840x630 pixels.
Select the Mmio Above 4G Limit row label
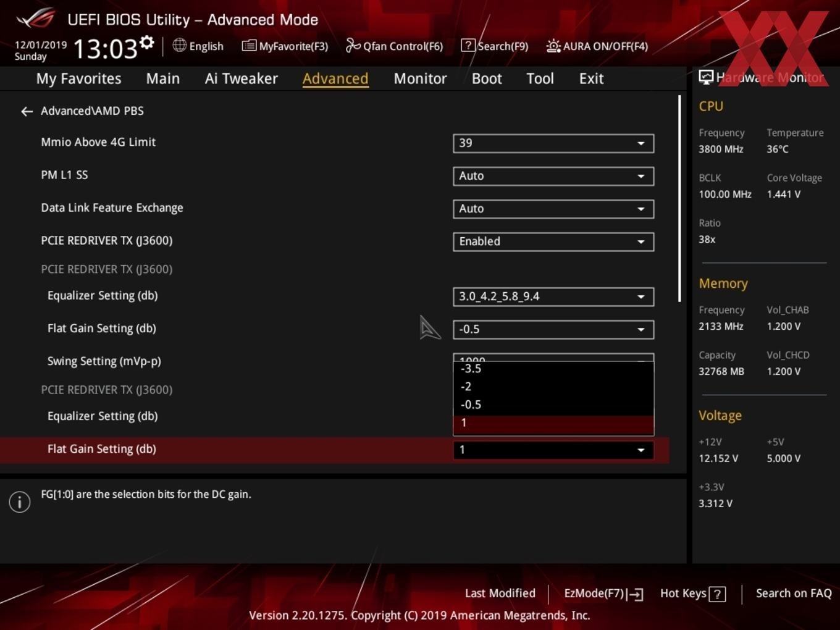coord(98,142)
